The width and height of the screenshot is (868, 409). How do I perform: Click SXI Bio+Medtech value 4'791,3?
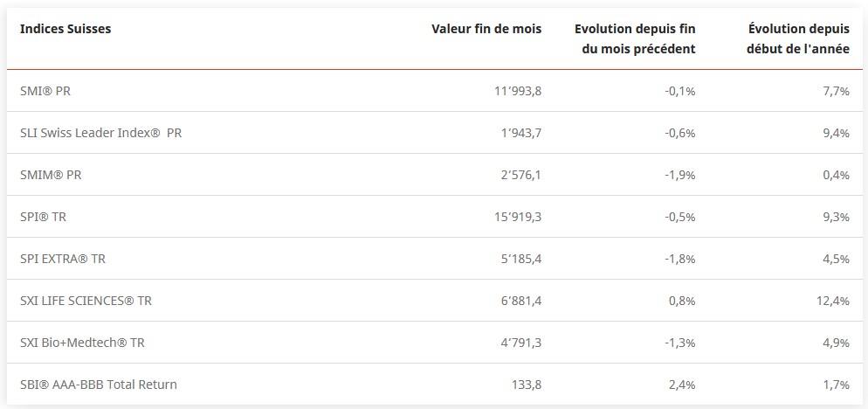pyautogui.click(x=520, y=343)
